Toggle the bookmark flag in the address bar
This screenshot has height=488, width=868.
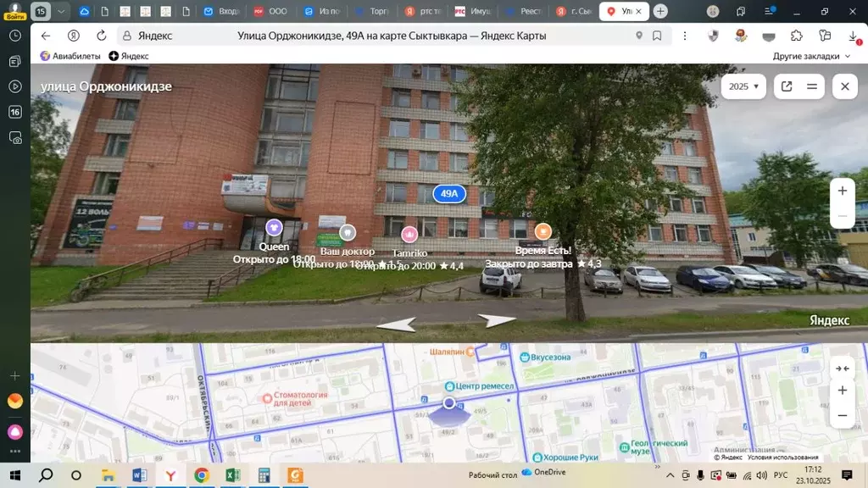point(657,36)
